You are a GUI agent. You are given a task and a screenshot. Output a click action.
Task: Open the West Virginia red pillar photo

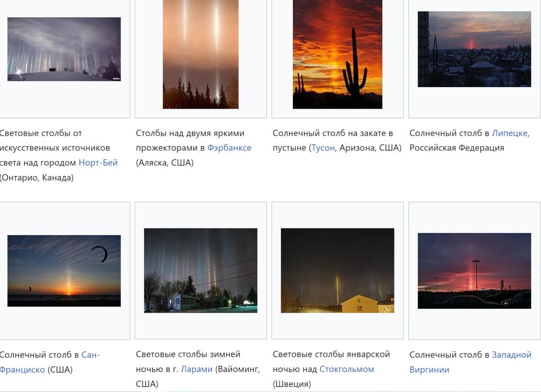coord(474,271)
